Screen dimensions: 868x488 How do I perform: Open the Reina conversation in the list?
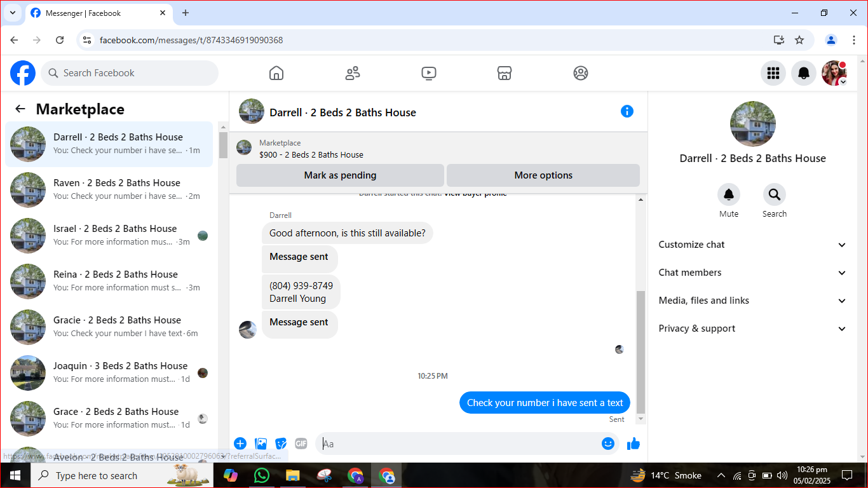tap(109, 281)
